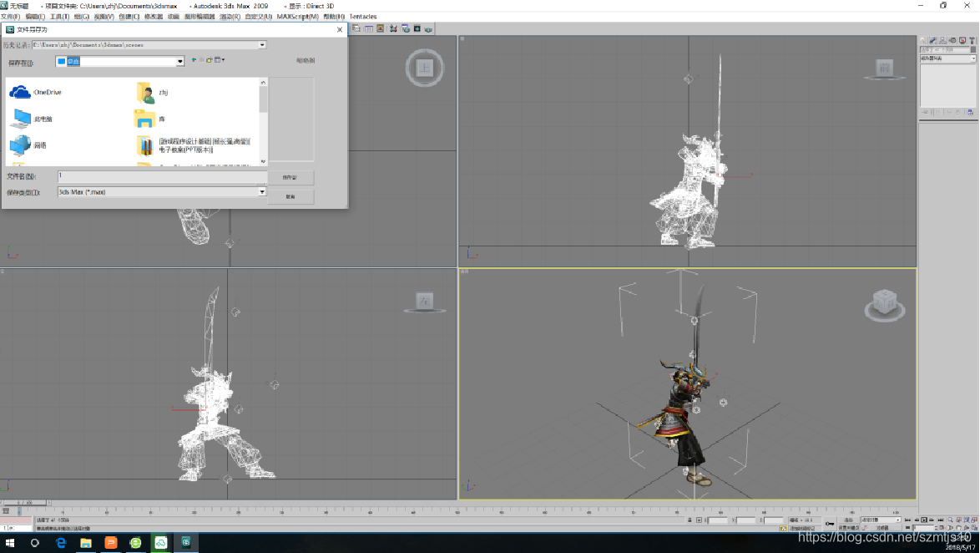Click the Rendered Frame Window icon

[x=417, y=28]
